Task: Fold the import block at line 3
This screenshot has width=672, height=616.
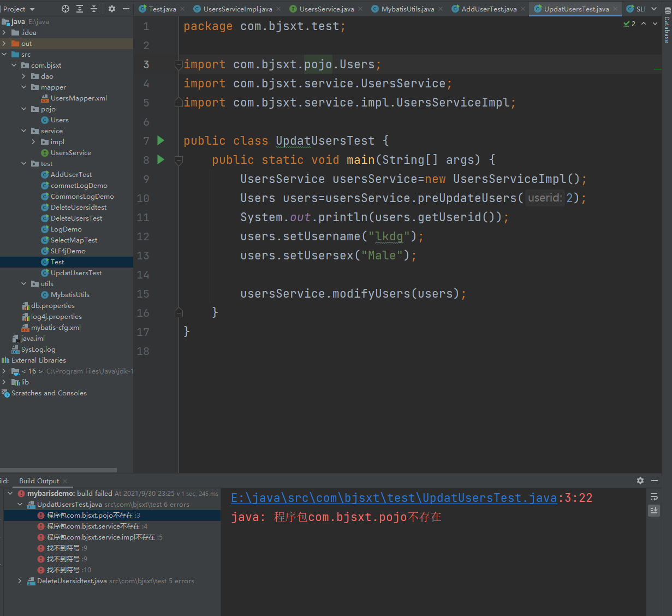Action: tap(178, 64)
